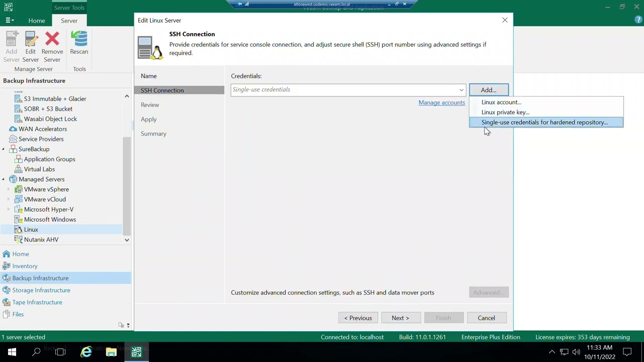Expand the Microsoft Hyper-V node
644x362 pixels.
pyautogui.click(x=8, y=209)
